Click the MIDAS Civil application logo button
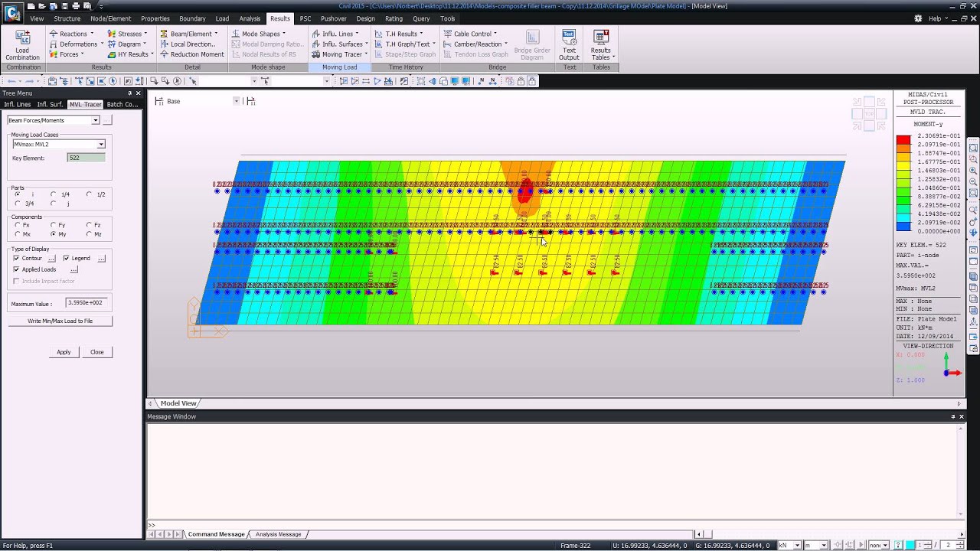This screenshot has height=551, width=980. pyautogui.click(x=13, y=13)
